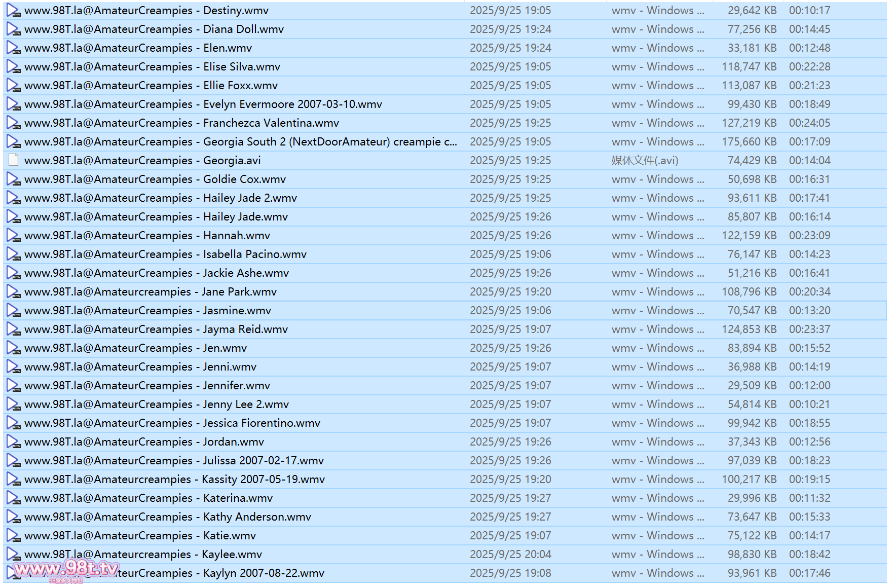This screenshot has width=894, height=588.
Task: Click the media icon next to Hannah.wmv
Action: (x=13, y=236)
